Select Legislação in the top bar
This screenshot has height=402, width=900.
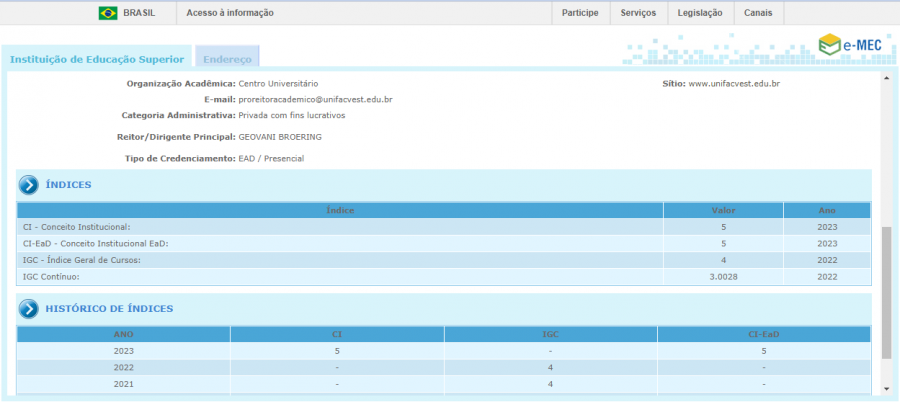(700, 13)
